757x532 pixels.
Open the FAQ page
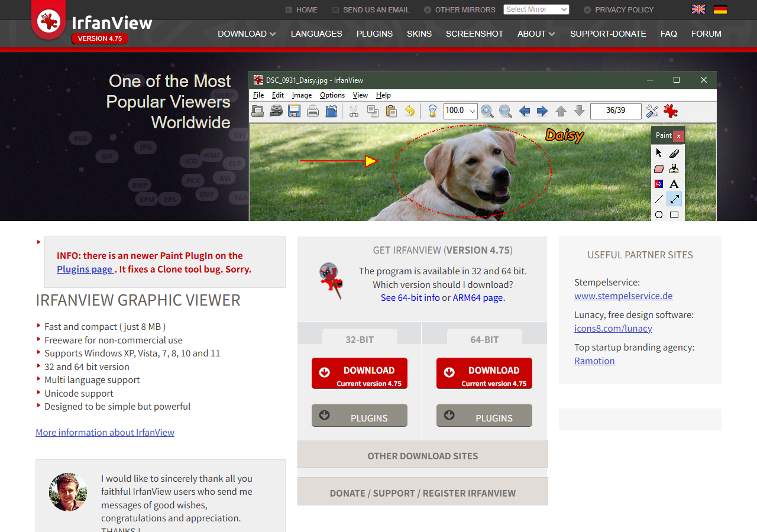tap(669, 34)
